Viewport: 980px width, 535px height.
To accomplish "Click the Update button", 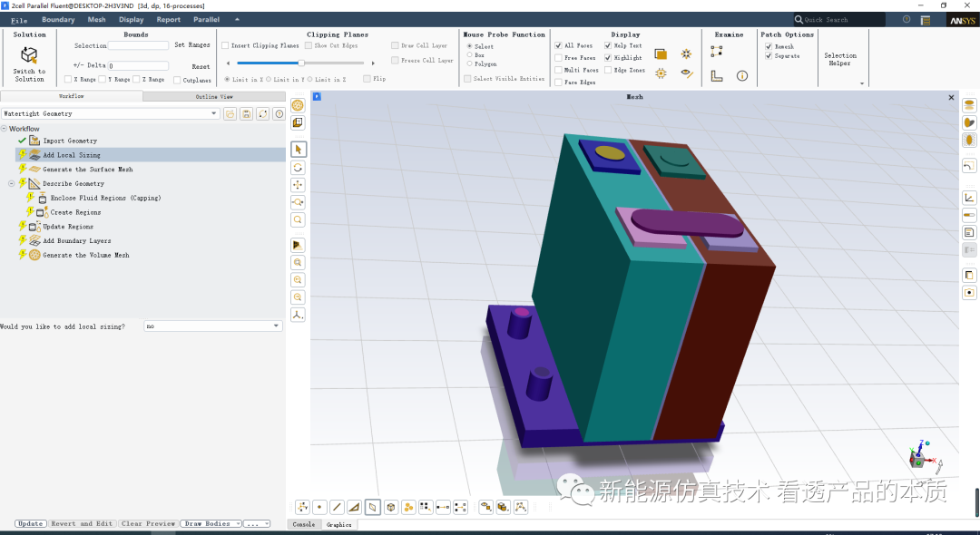I will pos(31,524).
